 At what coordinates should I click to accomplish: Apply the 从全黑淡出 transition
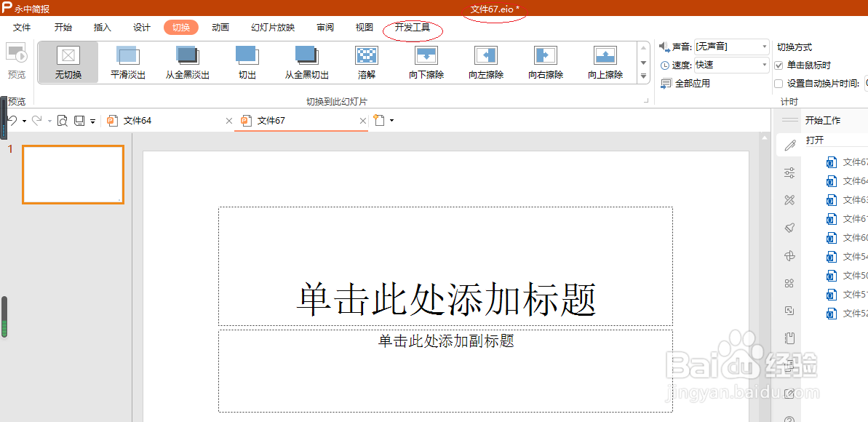point(188,63)
